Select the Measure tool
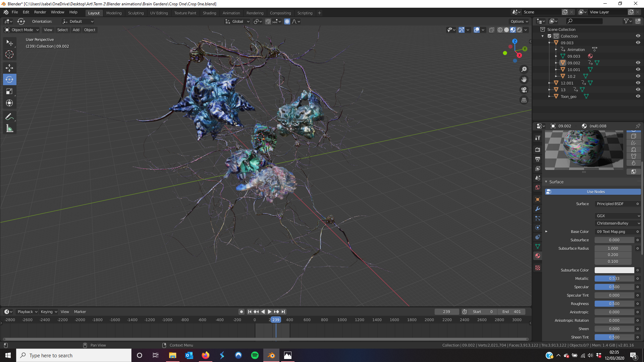Image resolution: width=644 pixels, height=362 pixels. (x=9, y=129)
